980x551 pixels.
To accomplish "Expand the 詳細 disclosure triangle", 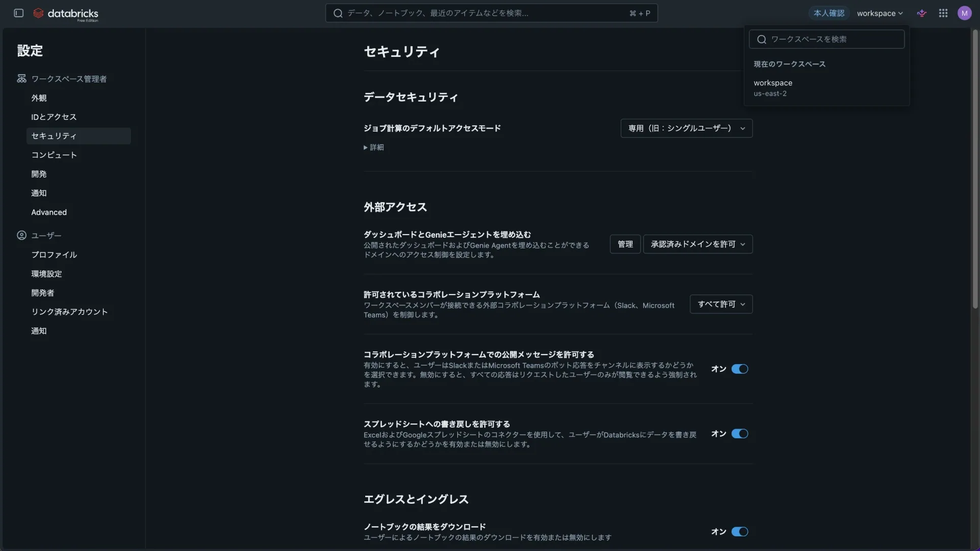I will pyautogui.click(x=365, y=148).
